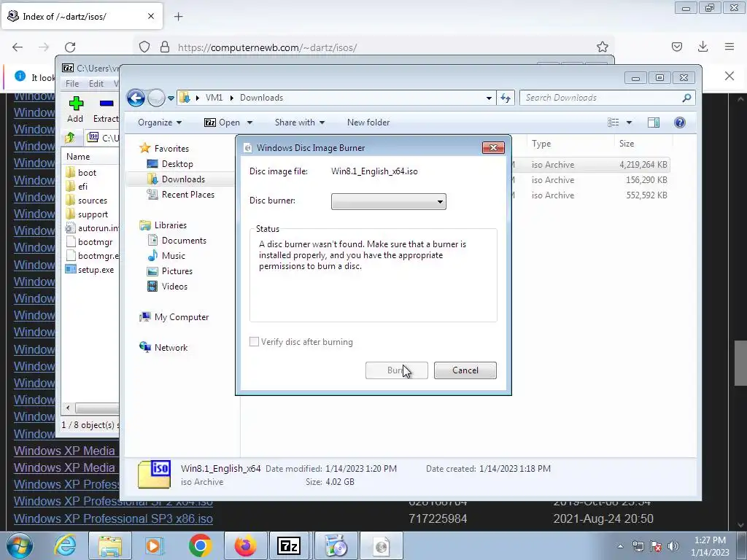Click the Windows Start orb

20,545
